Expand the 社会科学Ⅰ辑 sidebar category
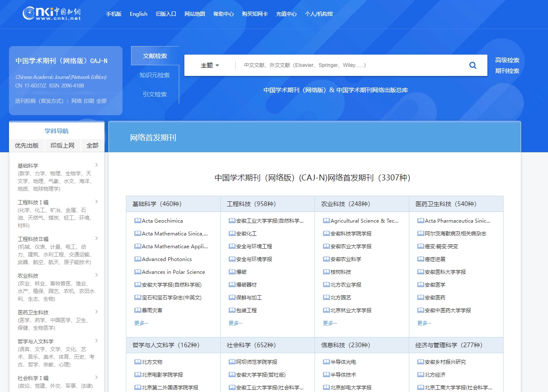The image size is (548, 392). tap(96, 377)
